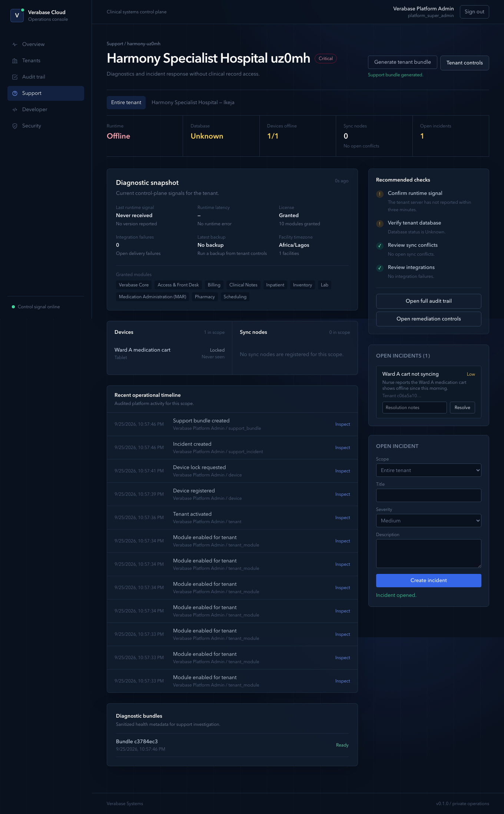
Task: Click the Ward A medication cart device
Action: (x=169, y=353)
